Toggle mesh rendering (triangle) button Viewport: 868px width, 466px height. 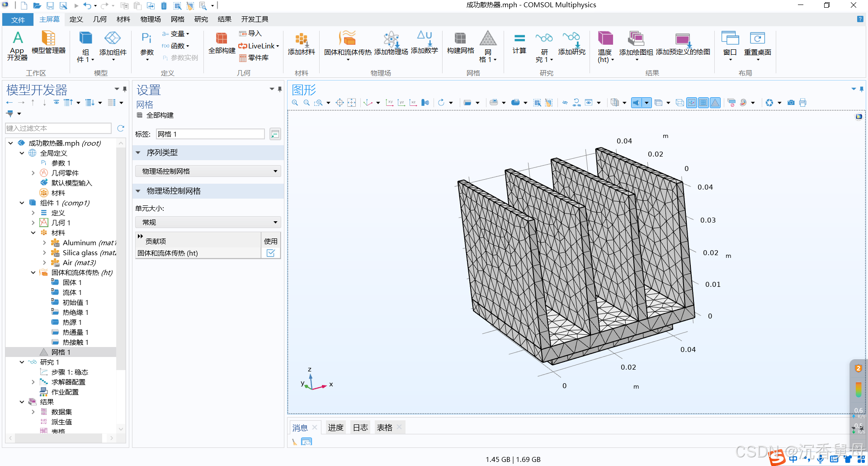click(x=715, y=103)
